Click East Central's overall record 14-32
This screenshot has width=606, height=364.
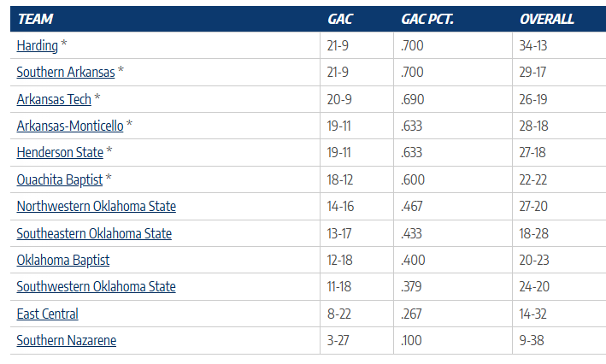click(533, 314)
